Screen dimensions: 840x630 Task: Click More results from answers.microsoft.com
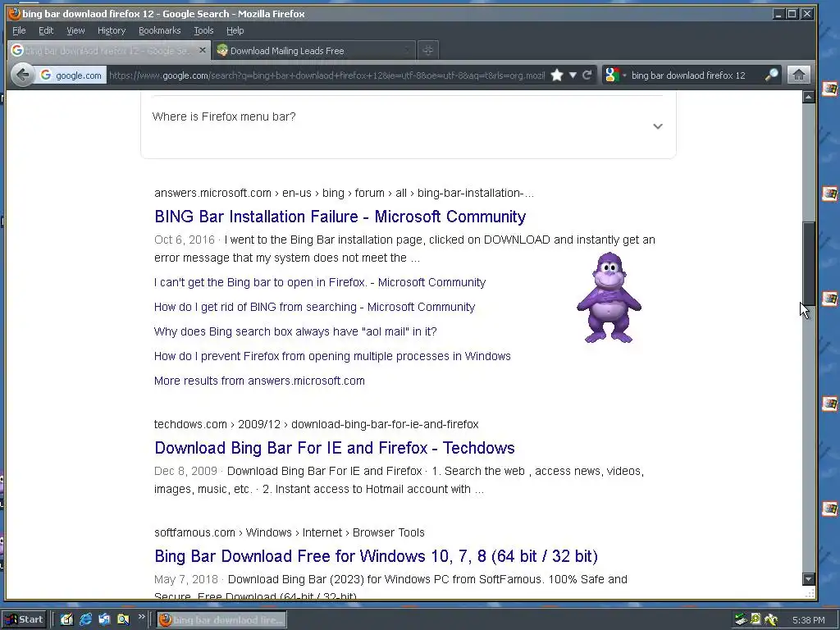pyautogui.click(x=259, y=381)
